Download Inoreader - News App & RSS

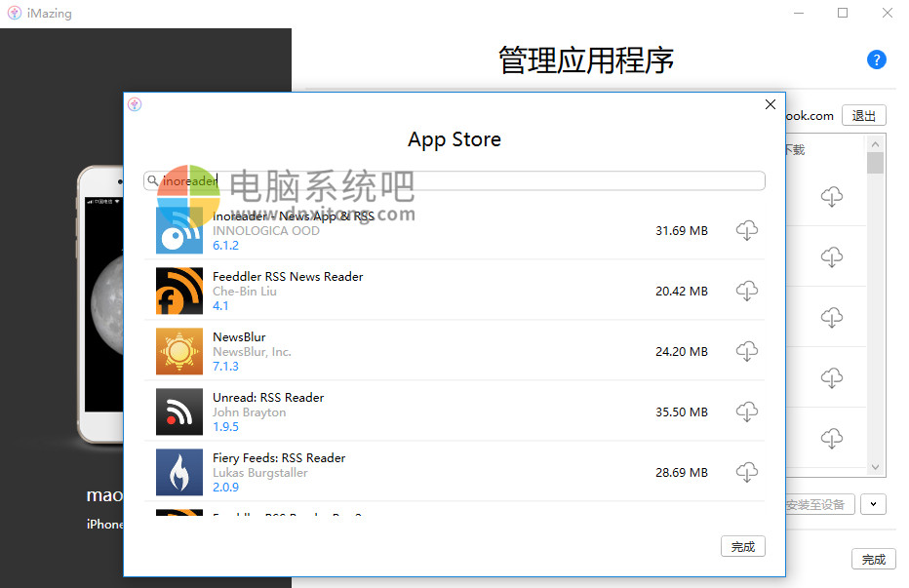click(747, 230)
